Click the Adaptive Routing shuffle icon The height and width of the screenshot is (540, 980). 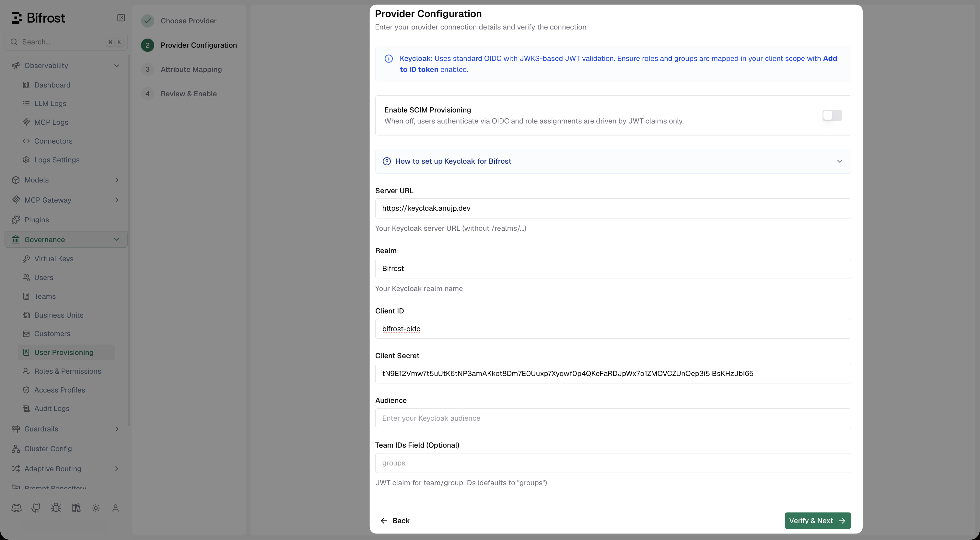[x=16, y=468]
